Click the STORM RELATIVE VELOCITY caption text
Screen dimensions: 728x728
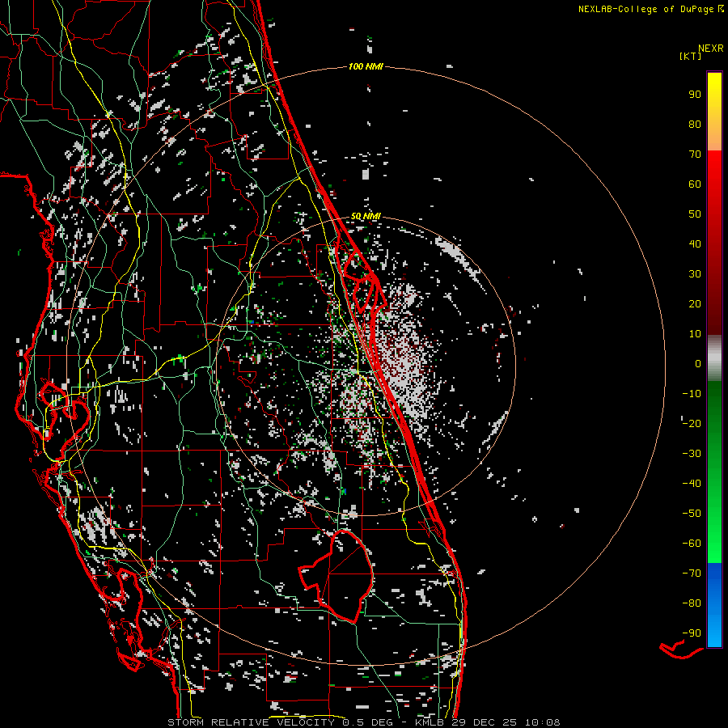click(x=251, y=722)
